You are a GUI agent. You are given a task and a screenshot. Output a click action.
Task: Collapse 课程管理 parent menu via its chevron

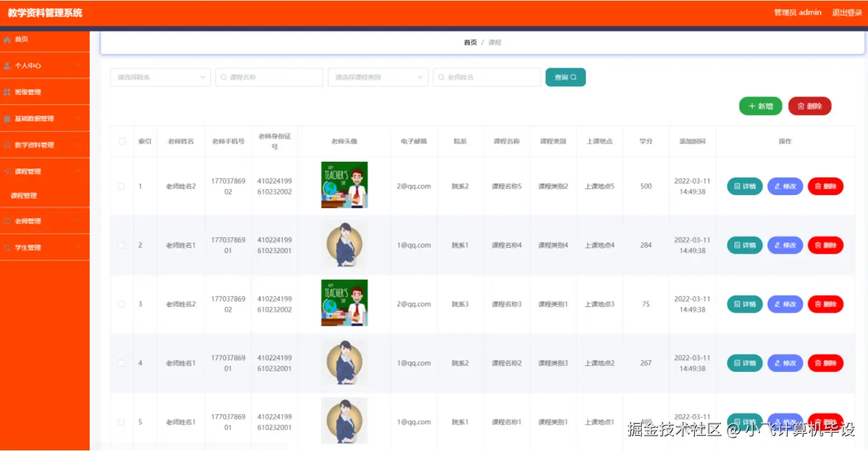pos(77,171)
